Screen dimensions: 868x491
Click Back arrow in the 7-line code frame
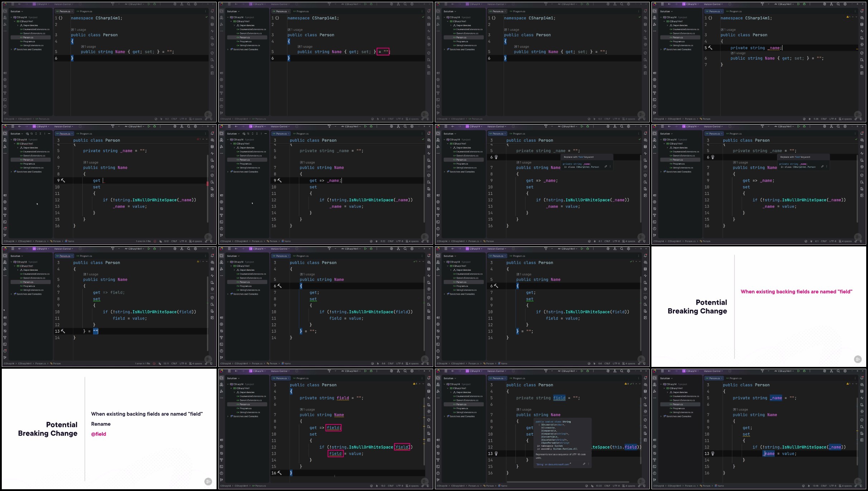pyautogui.click(x=669, y=4)
